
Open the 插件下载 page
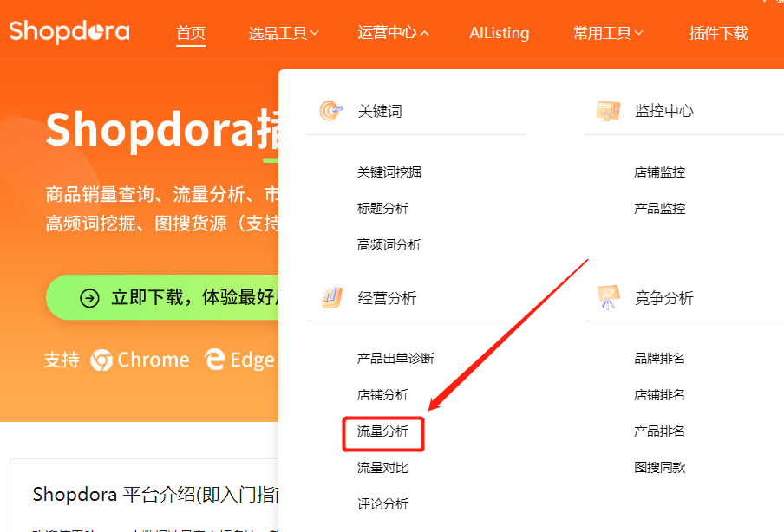coord(718,33)
